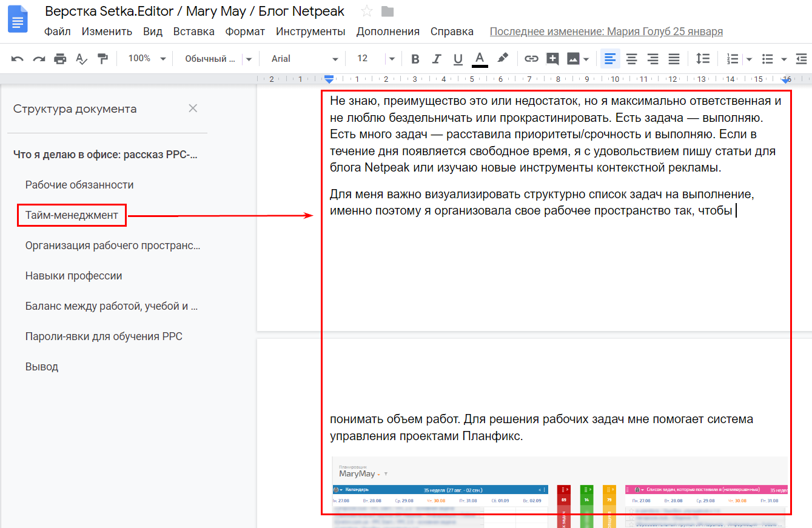This screenshot has height=528, width=812.
Task: Go to Рабочие обязанности section in outline
Action: 79,185
